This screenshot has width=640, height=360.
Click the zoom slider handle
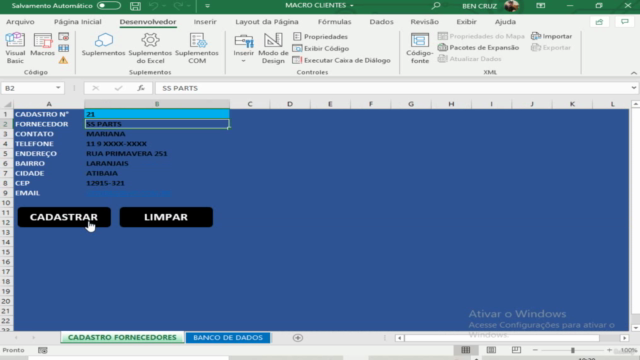point(573,350)
